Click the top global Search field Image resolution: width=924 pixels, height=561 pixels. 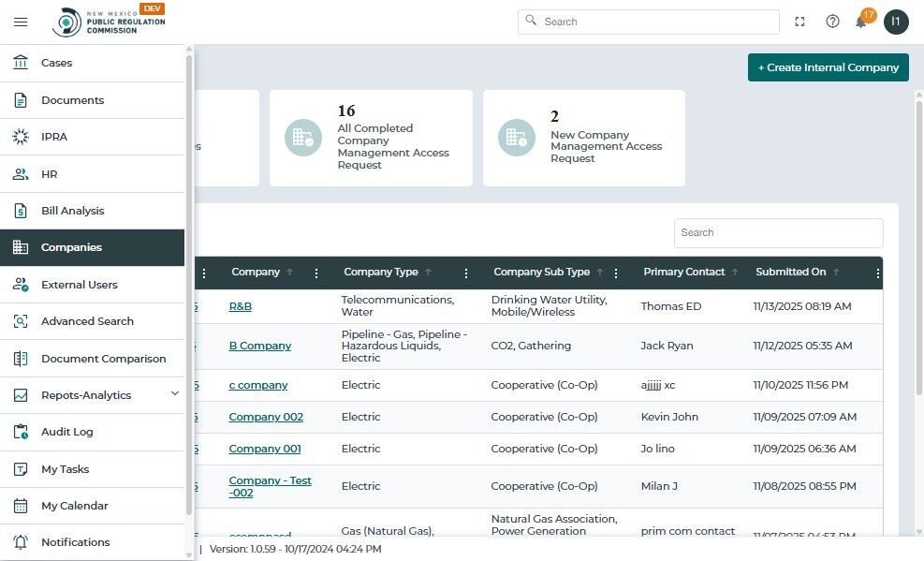click(648, 22)
